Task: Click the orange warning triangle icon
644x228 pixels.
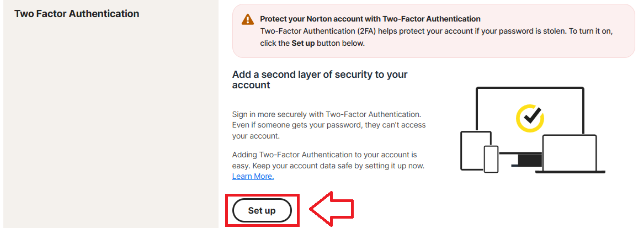Action: [248, 20]
